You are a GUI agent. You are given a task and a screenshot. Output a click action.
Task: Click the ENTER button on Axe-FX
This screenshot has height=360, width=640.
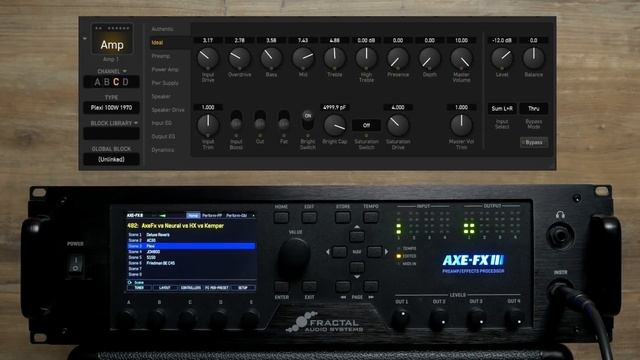pyautogui.click(x=281, y=287)
